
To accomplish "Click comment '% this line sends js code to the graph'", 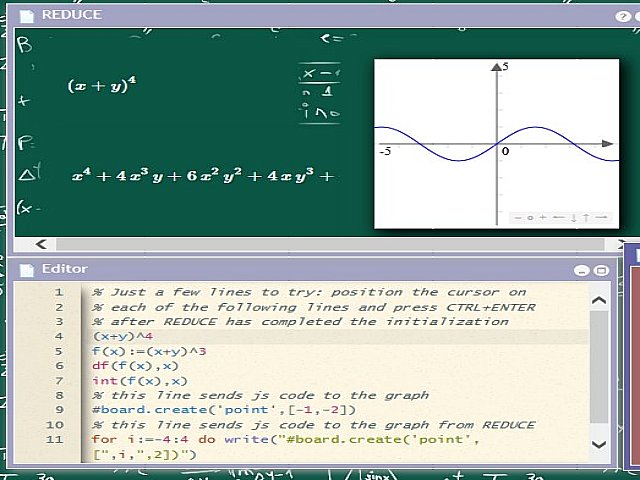I will (x=260, y=395).
